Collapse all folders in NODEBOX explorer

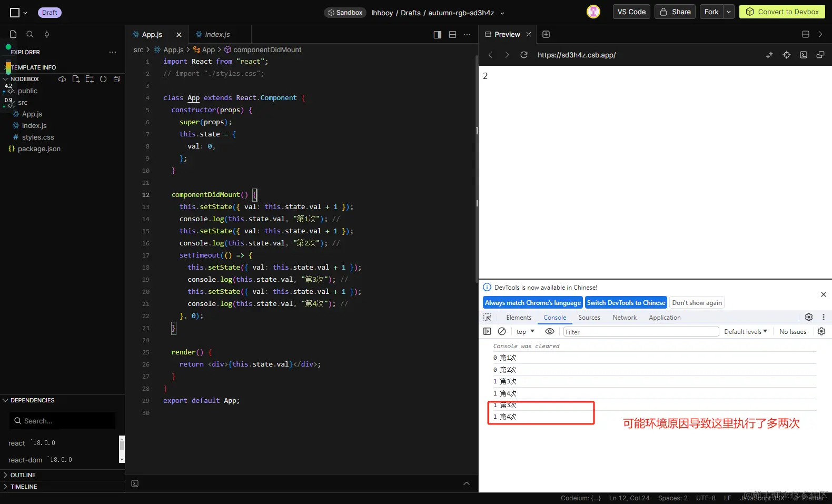(117, 79)
